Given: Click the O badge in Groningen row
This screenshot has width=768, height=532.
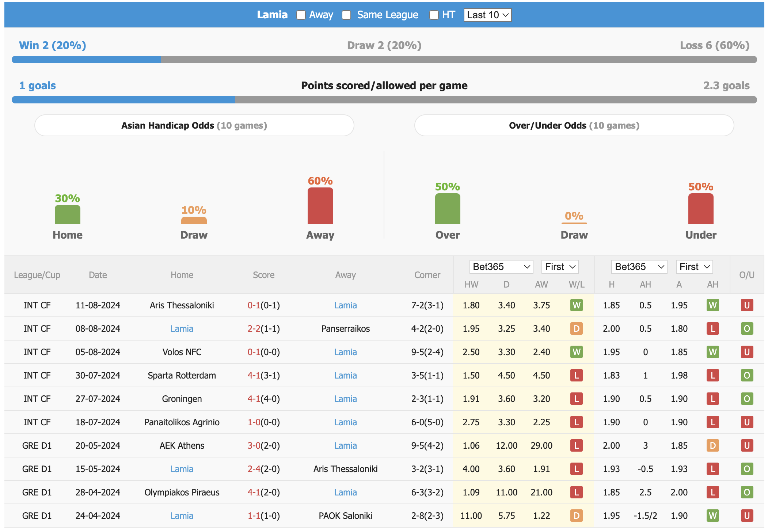Looking at the screenshot, I should 747,399.
